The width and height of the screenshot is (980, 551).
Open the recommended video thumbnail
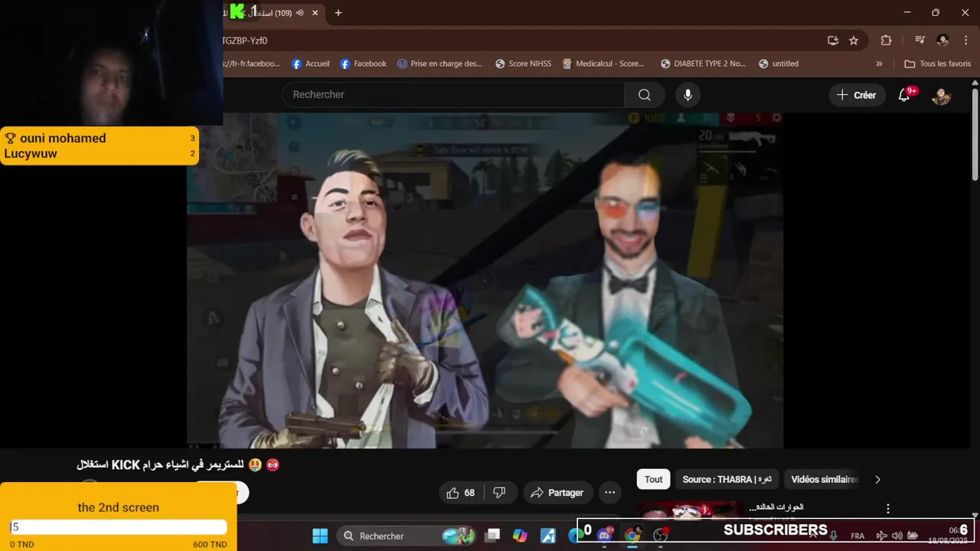pyautogui.click(x=691, y=510)
